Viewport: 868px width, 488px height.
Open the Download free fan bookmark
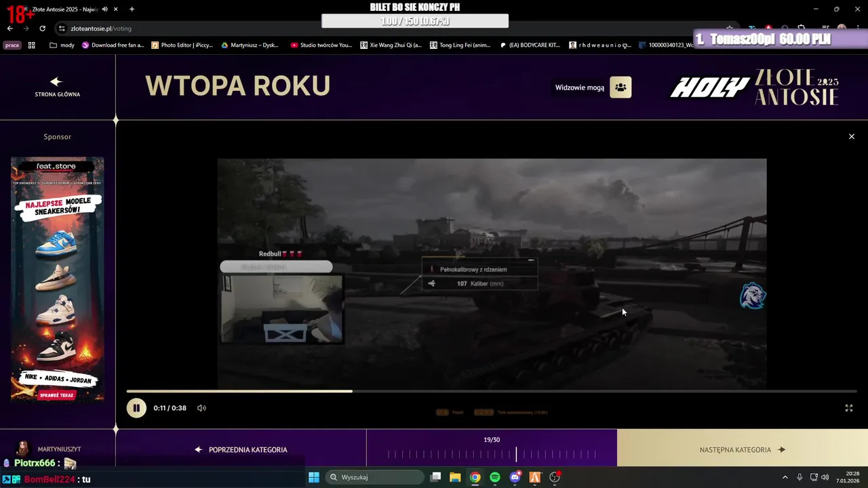pos(113,45)
